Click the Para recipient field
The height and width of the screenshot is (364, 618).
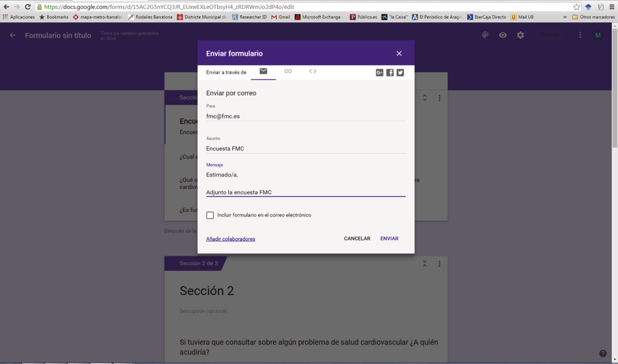pyautogui.click(x=305, y=116)
